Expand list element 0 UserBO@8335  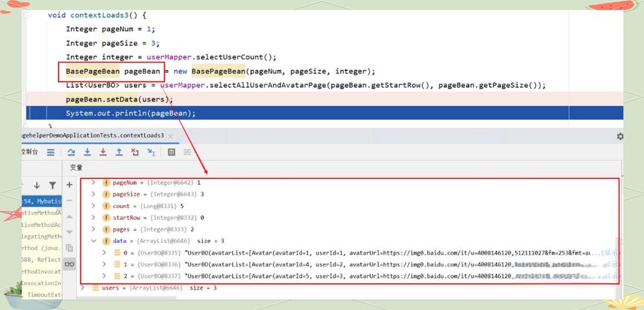pyautogui.click(x=104, y=252)
